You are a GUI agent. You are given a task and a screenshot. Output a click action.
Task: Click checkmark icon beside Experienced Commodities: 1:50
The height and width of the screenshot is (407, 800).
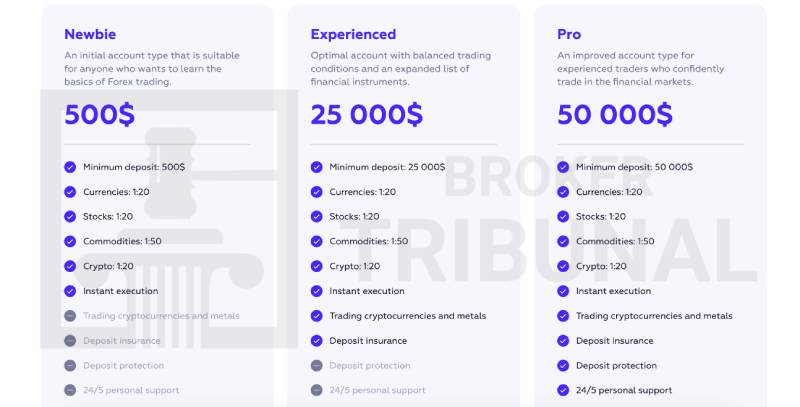tap(316, 241)
